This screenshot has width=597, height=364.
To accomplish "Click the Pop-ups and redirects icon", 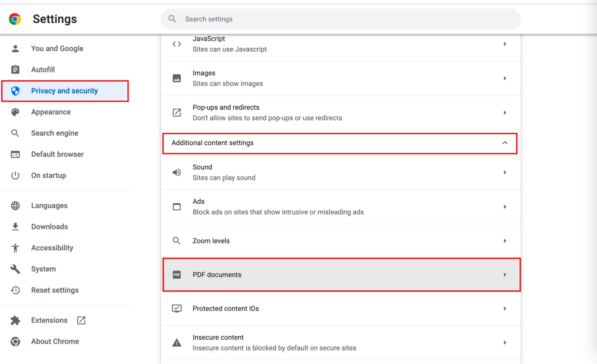I will [177, 113].
